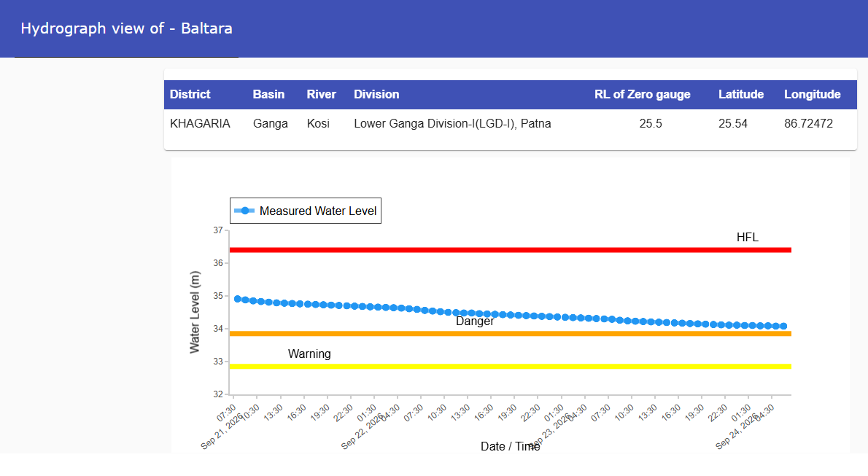Image resolution: width=868 pixels, height=476 pixels.
Task: Click the Sep 21, 2026 date label
Action: pos(222,431)
